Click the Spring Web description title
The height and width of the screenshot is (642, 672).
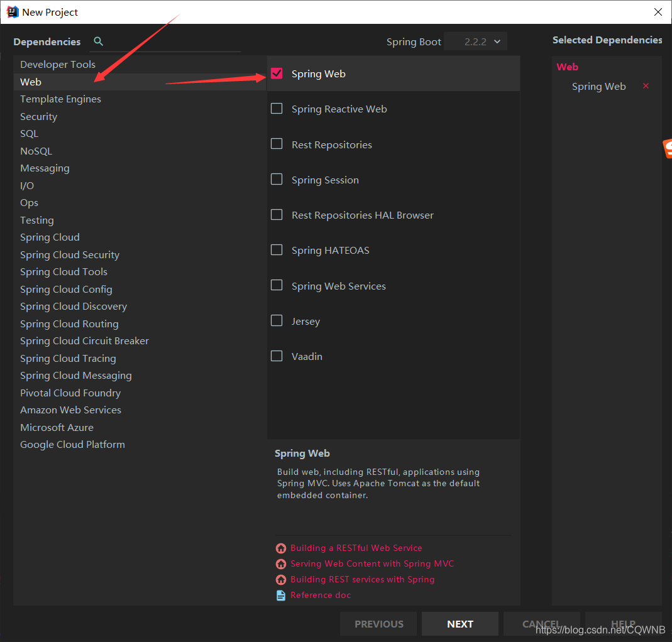302,454
